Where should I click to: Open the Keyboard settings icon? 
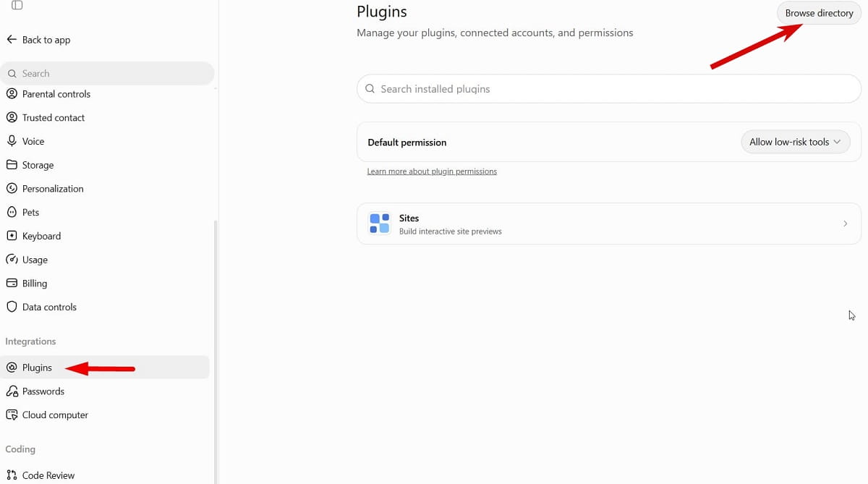pos(12,236)
